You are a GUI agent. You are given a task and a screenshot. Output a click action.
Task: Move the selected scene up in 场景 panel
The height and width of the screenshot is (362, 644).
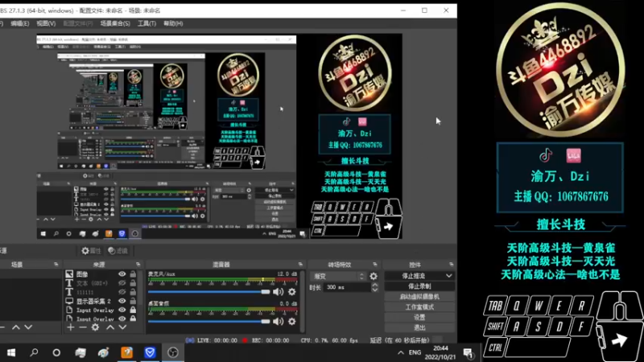coord(15,327)
